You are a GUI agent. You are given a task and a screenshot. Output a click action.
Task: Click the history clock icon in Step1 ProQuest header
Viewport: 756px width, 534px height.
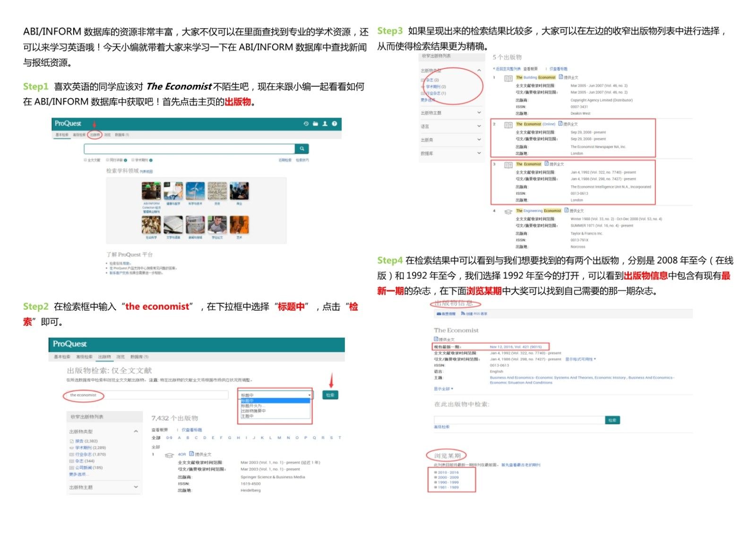click(x=306, y=124)
